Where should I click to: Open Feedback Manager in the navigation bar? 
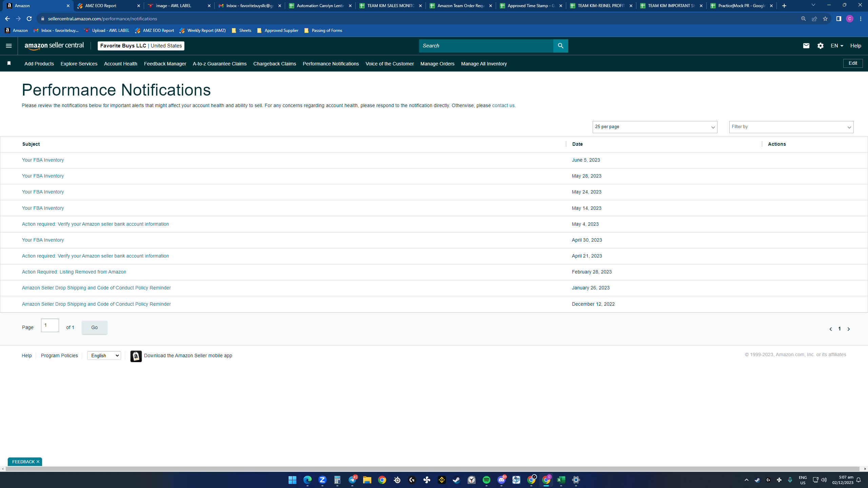(x=165, y=64)
